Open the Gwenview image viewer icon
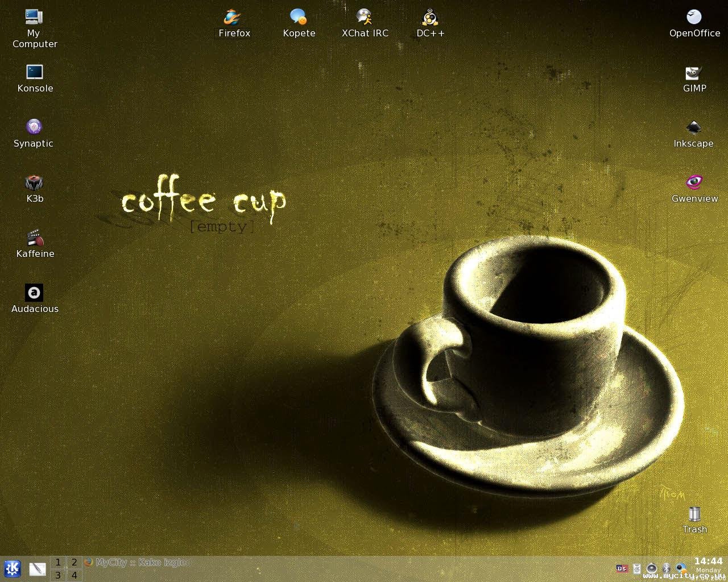728x582 pixels. click(x=694, y=183)
